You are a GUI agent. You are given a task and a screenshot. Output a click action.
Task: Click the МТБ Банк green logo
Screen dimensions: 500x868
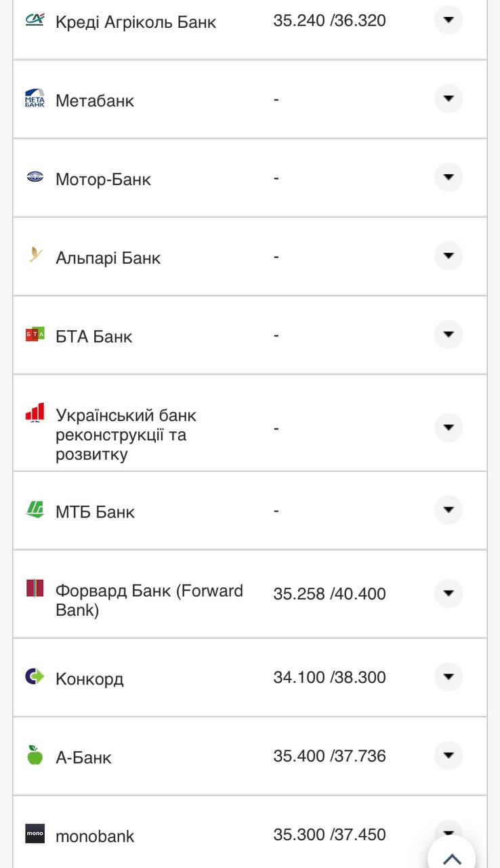[35, 509]
